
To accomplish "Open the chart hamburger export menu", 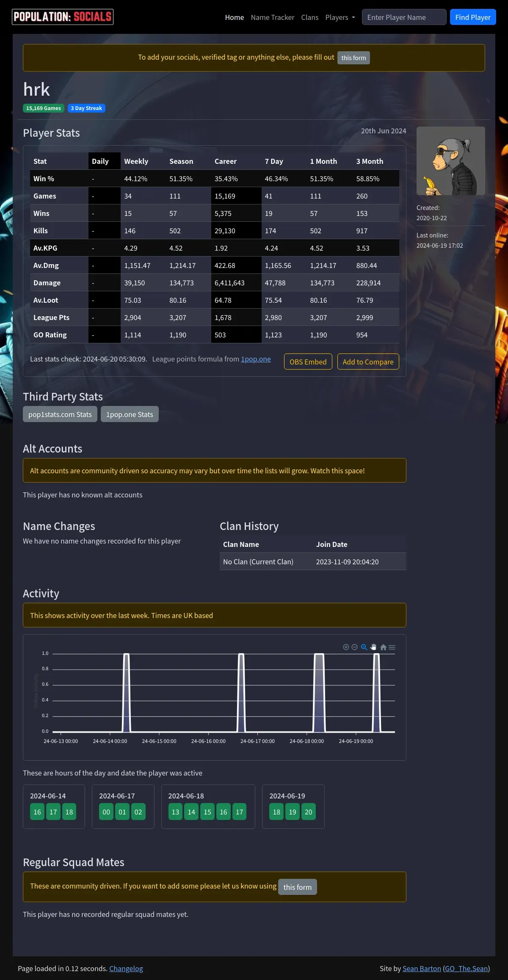I will 392,647.
